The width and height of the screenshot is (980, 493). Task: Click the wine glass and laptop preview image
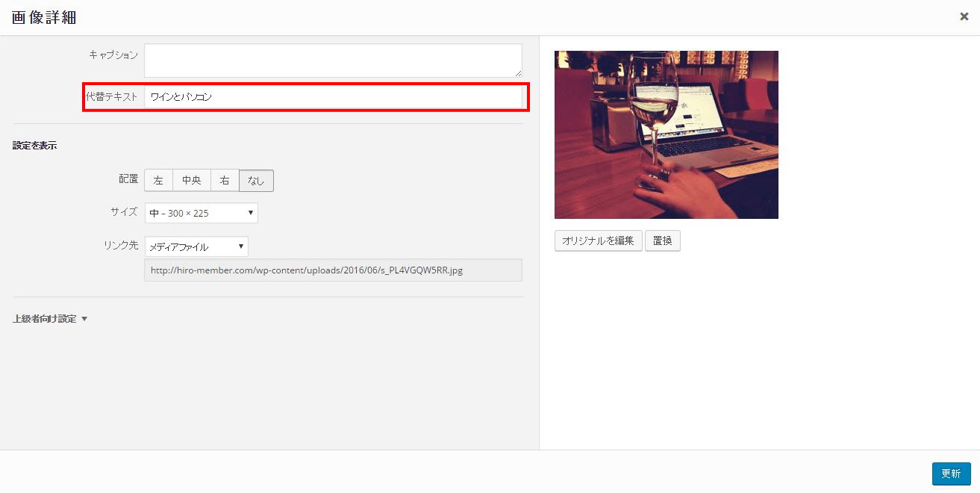coord(667,134)
